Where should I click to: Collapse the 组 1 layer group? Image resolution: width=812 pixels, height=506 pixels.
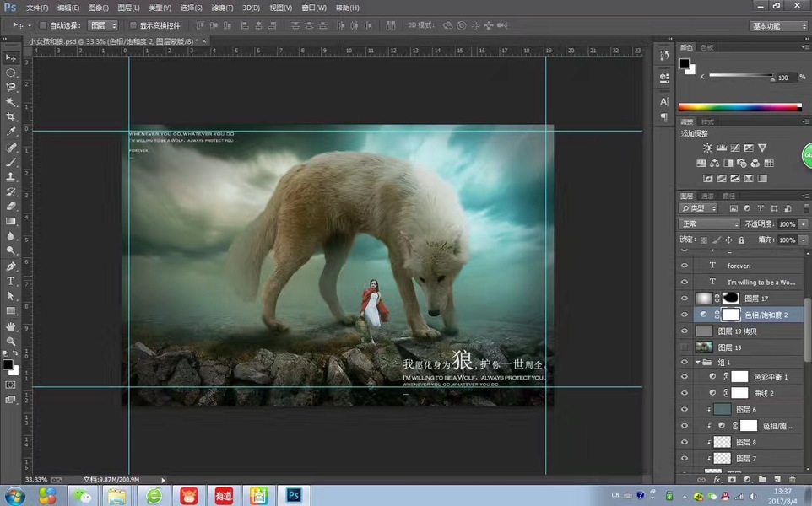tap(697, 362)
